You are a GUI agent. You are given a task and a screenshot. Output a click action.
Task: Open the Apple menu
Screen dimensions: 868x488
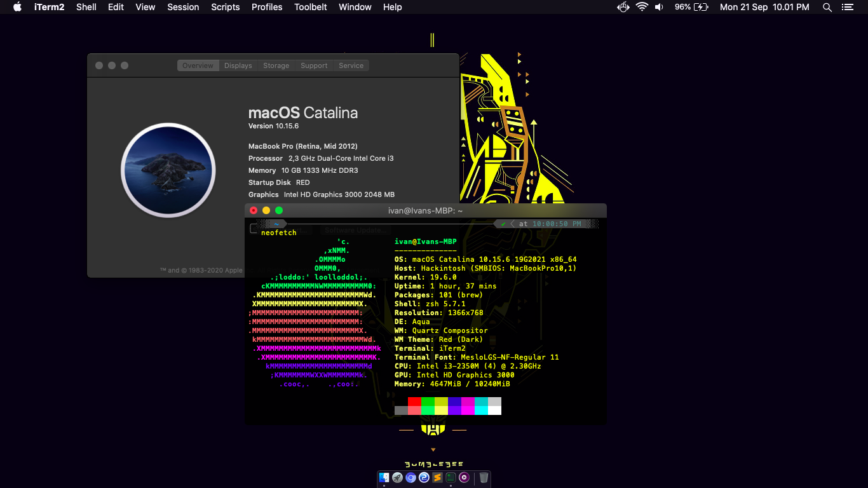click(x=17, y=7)
